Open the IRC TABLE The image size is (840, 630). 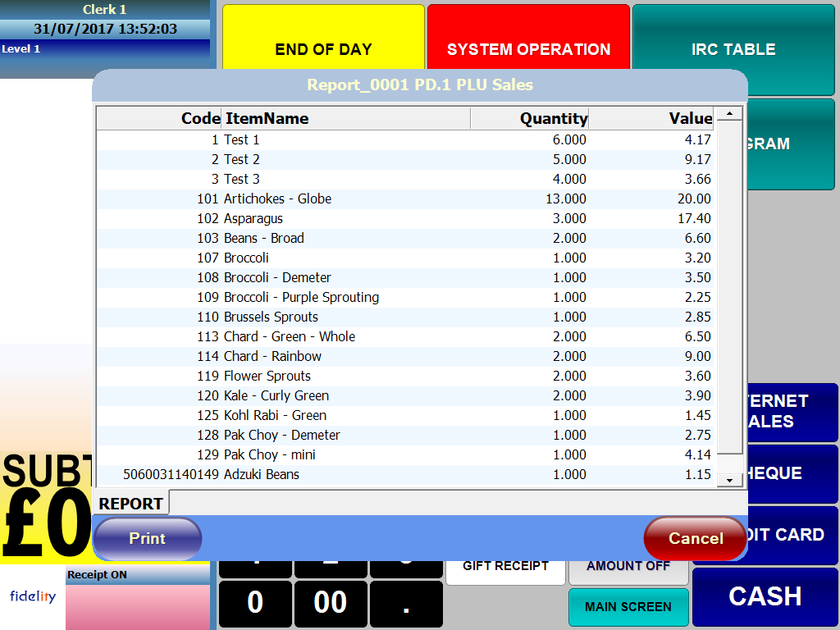click(x=733, y=48)
